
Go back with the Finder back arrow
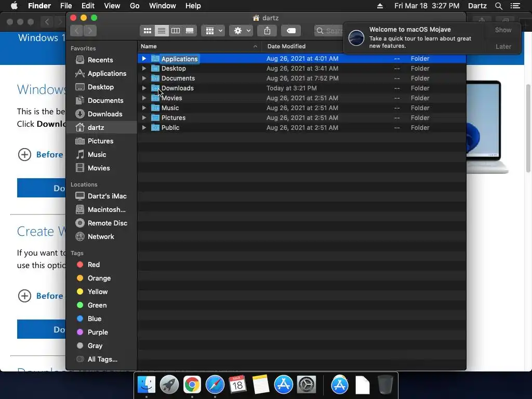pos(77,31)
